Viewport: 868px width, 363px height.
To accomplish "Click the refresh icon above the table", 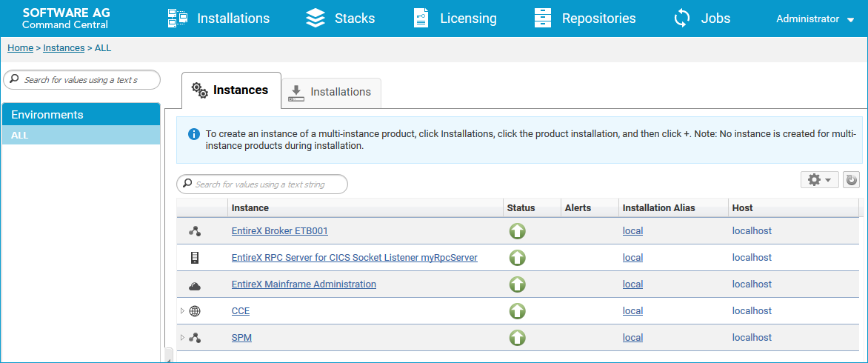I will pos(851,180).
